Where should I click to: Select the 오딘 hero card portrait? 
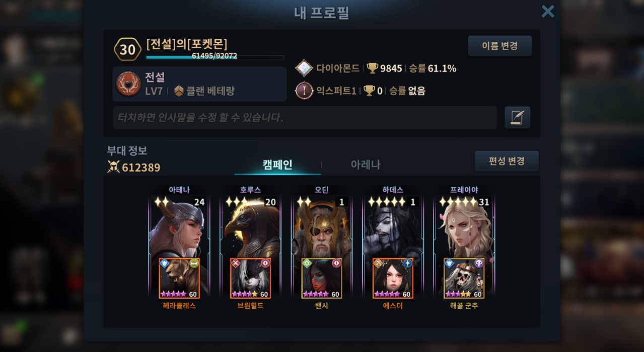tap(321, 226)
